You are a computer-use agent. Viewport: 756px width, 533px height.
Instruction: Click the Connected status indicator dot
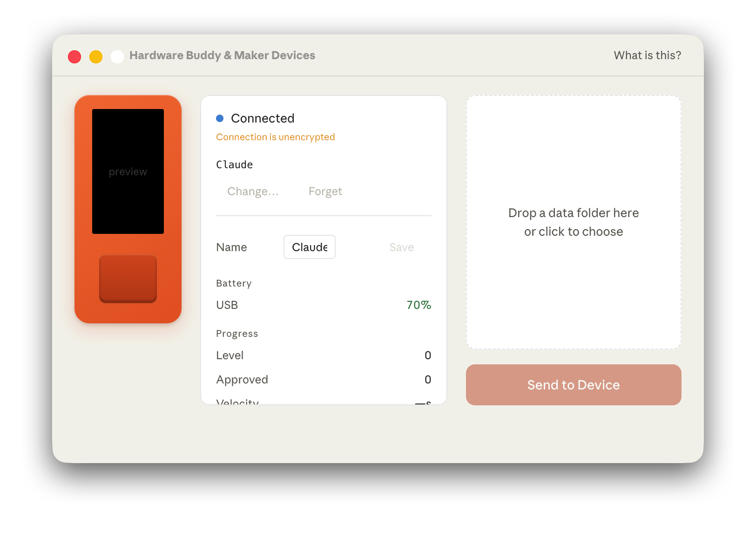pos(220,118)
